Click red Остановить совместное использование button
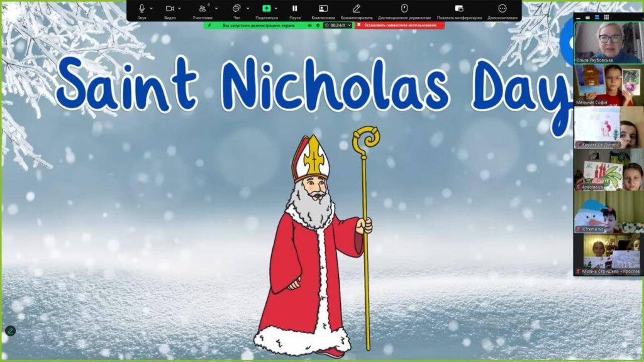The height and width of the screenshot is (362, 644). click(x=400, y=25)
